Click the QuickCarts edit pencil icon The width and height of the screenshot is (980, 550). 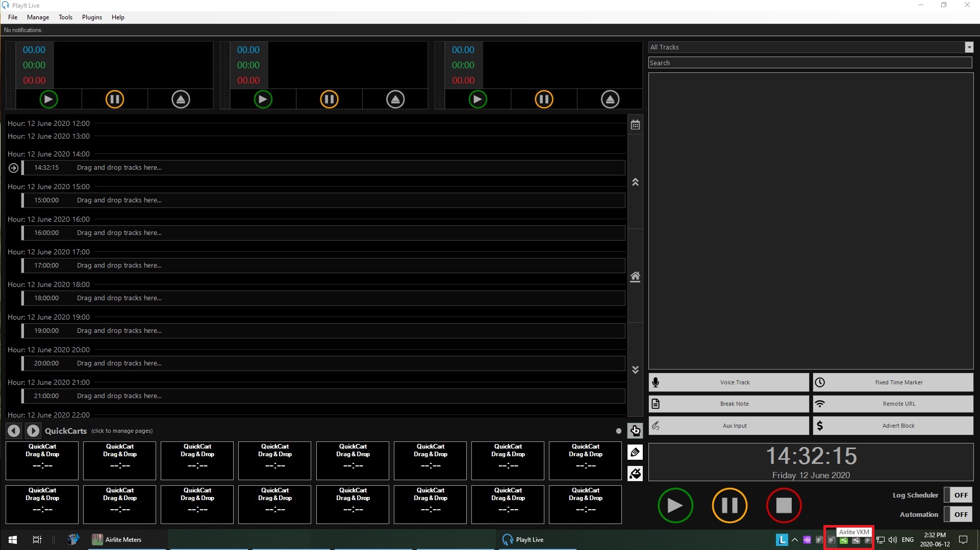pyautogui.click(x=635, y=452)
